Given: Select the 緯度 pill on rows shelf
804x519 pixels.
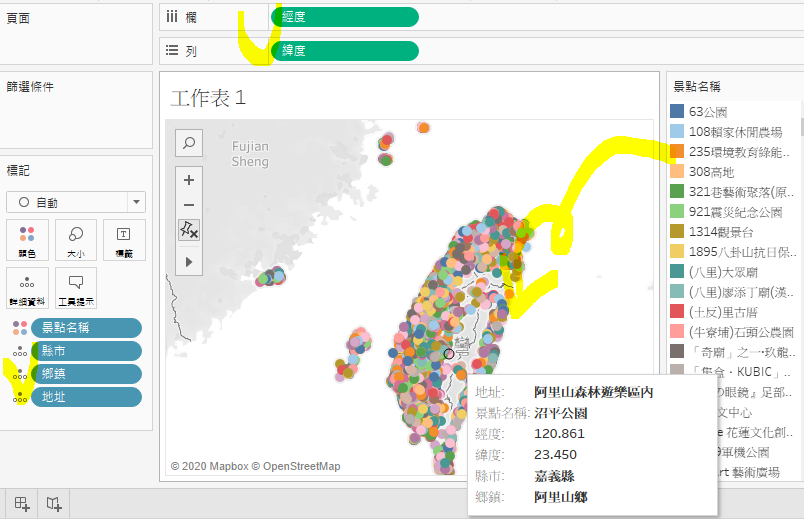Looking at the screenshot, I should click(345, 51).
